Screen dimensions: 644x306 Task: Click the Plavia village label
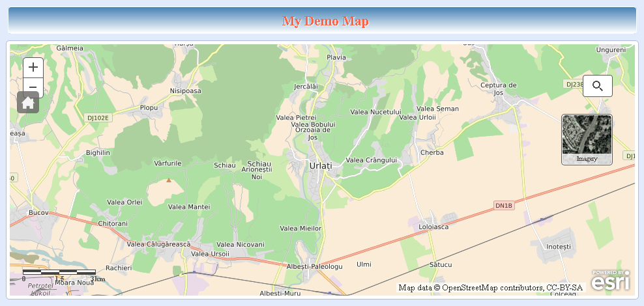tap(336, 57)
